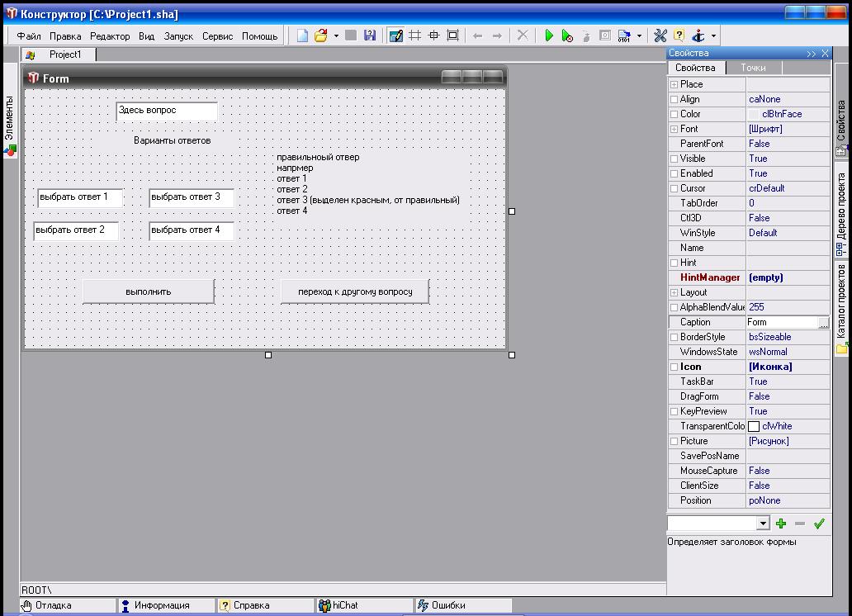
Task: Toggle the grid display icon
Action: pos(415,36)
